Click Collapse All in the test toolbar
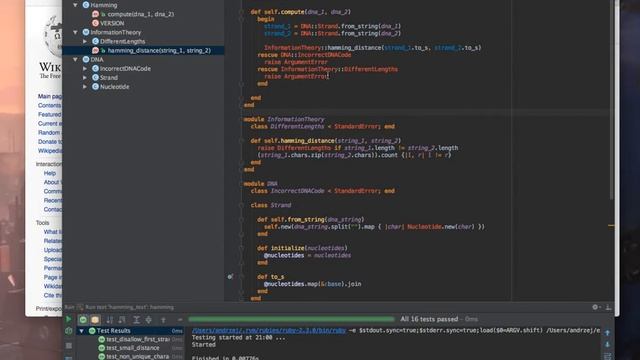Screen dimensions: 640x360 coord(149,320)
